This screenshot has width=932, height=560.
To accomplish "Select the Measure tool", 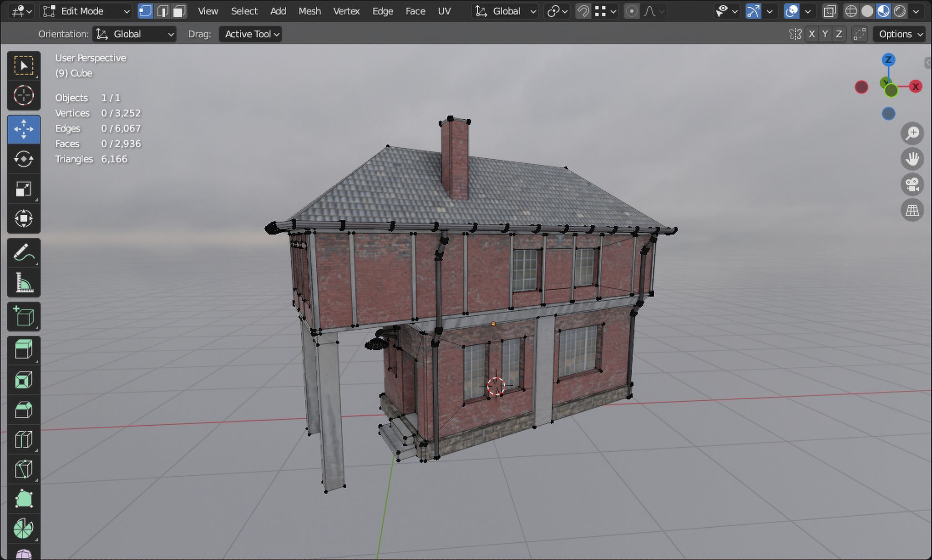I will (x=24, y=282).
